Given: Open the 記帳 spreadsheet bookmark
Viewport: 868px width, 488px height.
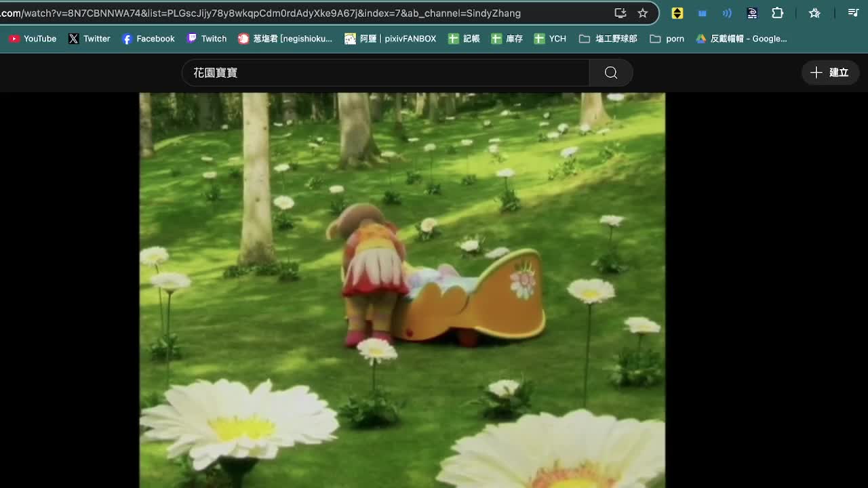Looking at the screenshot, I should 464,39.
